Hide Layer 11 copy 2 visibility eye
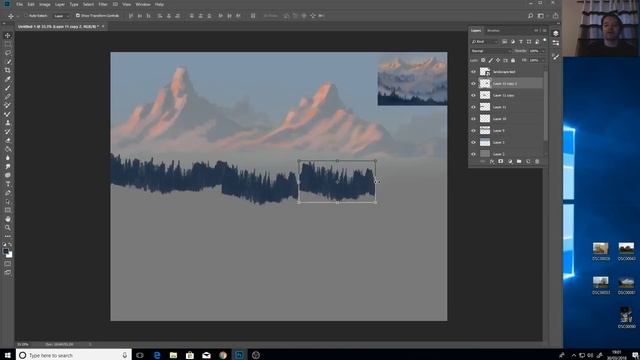This screenshot has width=640, height=360. pyautogui.click(x=473, y=84)
